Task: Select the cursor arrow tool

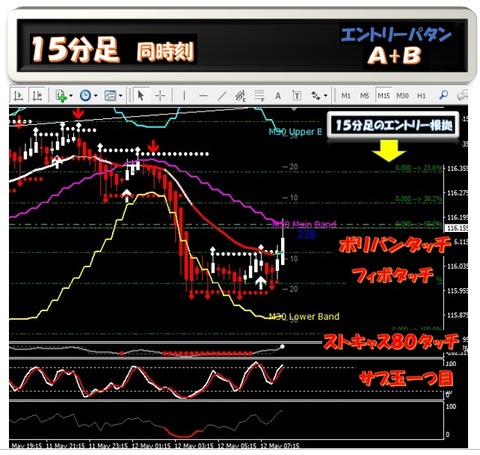Action: coord(141,96)
